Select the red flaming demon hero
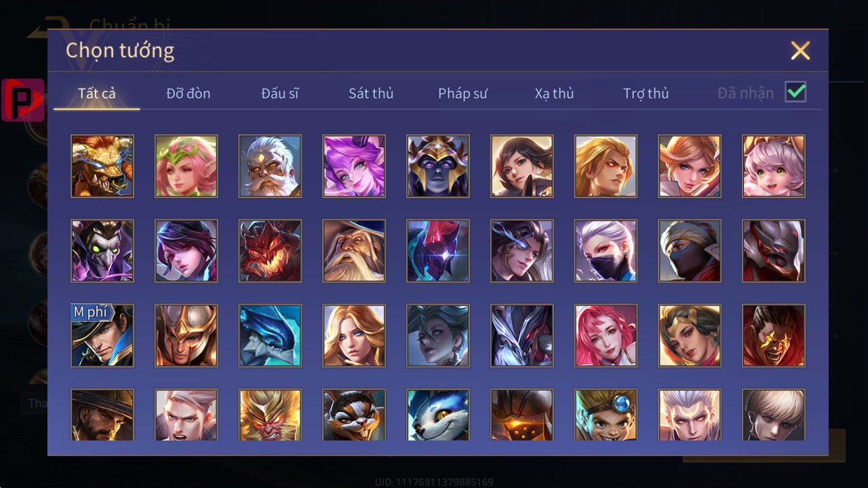868x488 pixels. (x=270, y=251)
